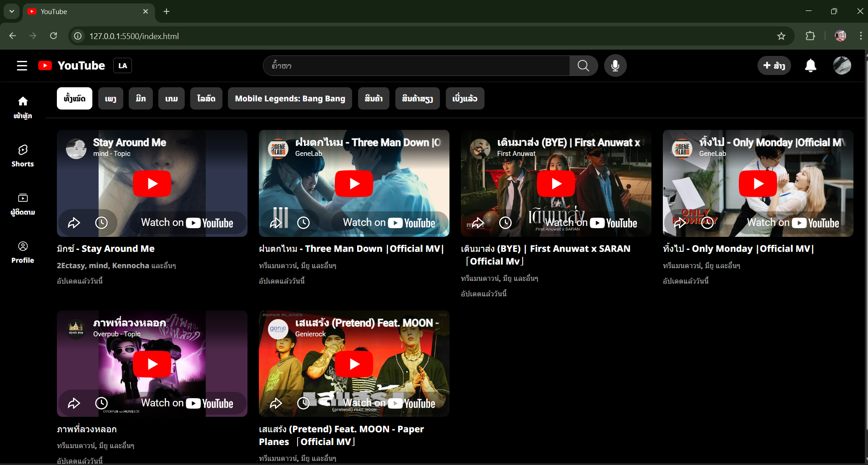Open the hamburger guide menu

point(22,66)
